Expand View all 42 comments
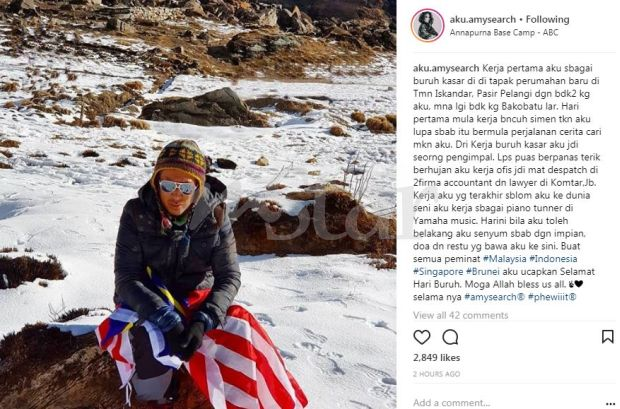 pos(461,315)
